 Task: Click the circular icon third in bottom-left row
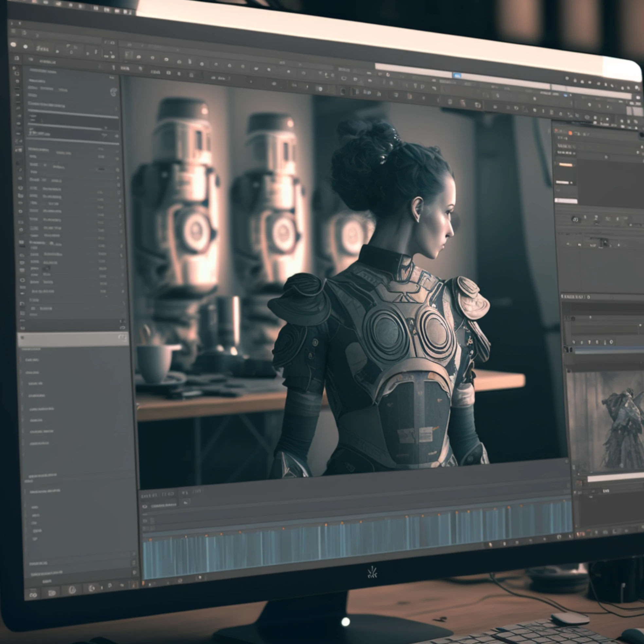pyautogui.click(x=72, y=590)
